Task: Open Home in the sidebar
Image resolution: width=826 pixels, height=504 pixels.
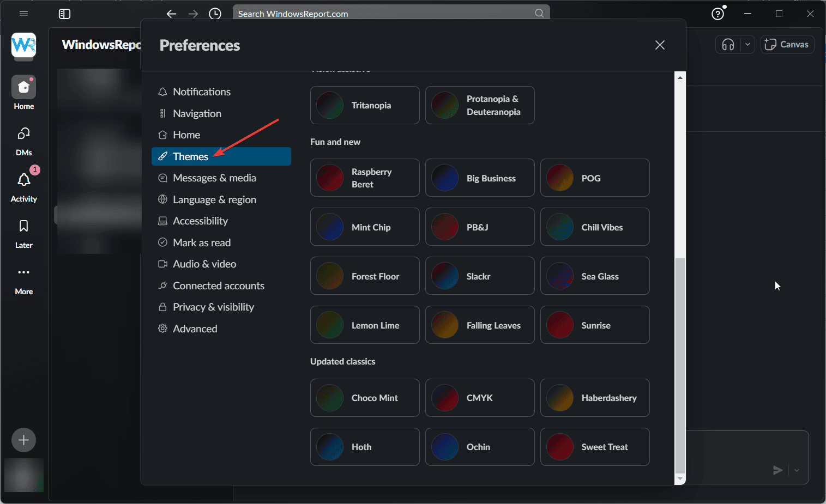Action: click(23, 93)
